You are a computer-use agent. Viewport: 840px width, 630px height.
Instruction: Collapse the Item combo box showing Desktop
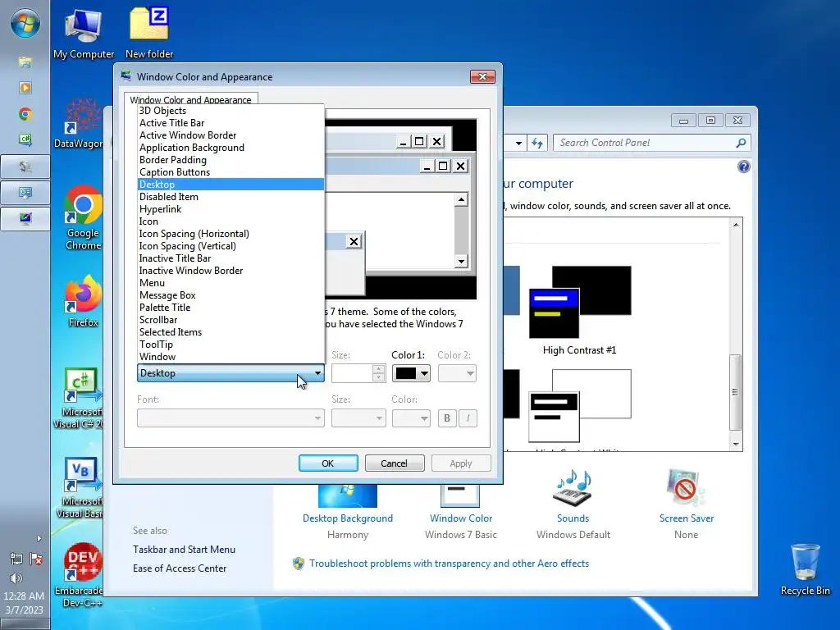[231, 373]
